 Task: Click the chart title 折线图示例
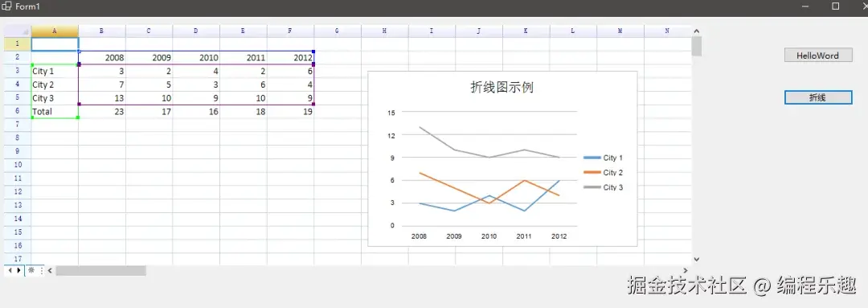point(502,88)
